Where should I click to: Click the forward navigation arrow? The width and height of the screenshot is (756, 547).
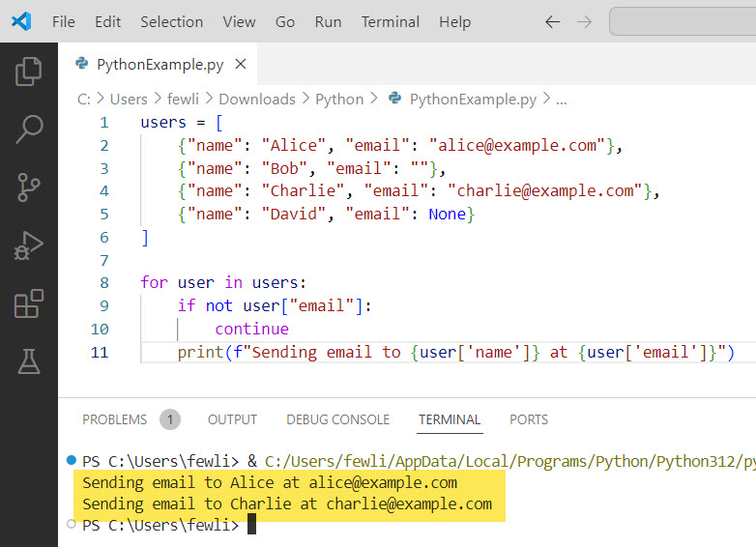[584, 21]
